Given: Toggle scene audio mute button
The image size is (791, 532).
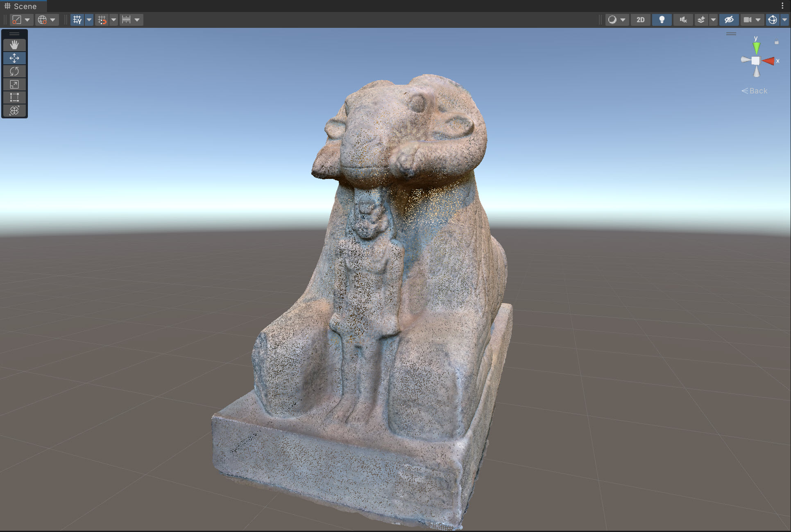Looking at the screenshot, I should 683,20.
